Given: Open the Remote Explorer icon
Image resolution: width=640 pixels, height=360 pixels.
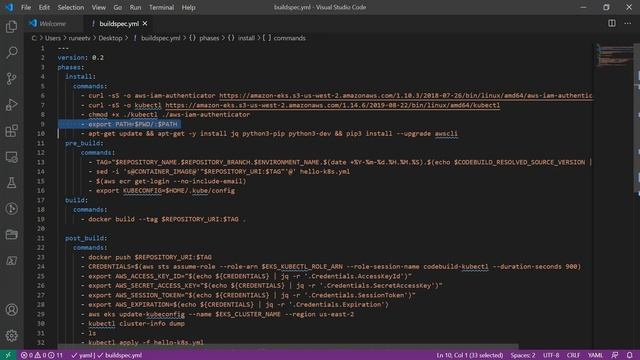Looking at the screenshot, I should pos(11,157).
